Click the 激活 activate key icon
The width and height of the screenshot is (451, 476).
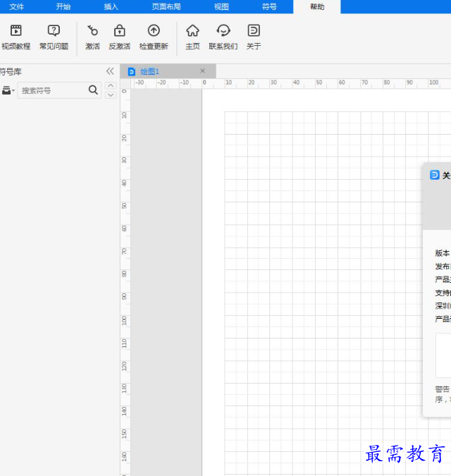pos(92,37)
